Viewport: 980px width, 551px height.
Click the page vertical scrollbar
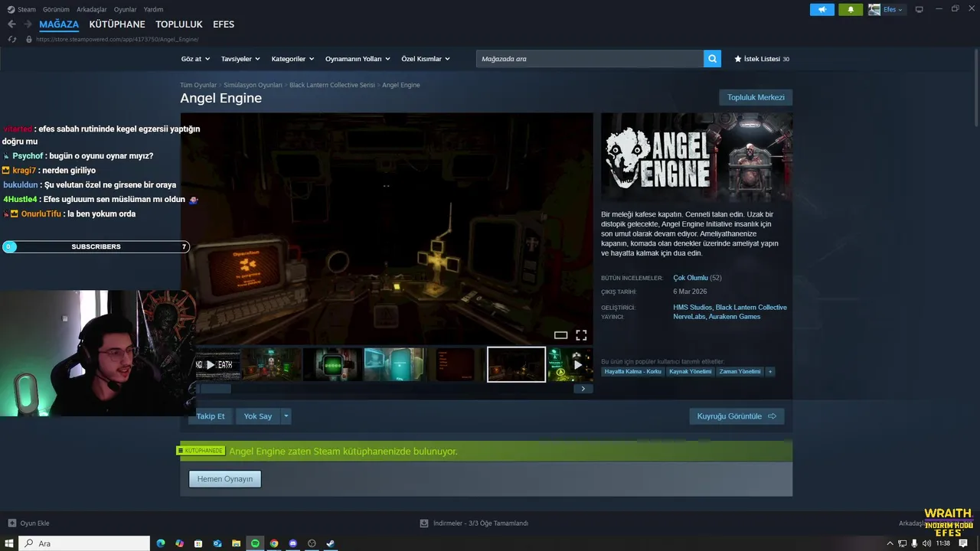pos(976,88)
